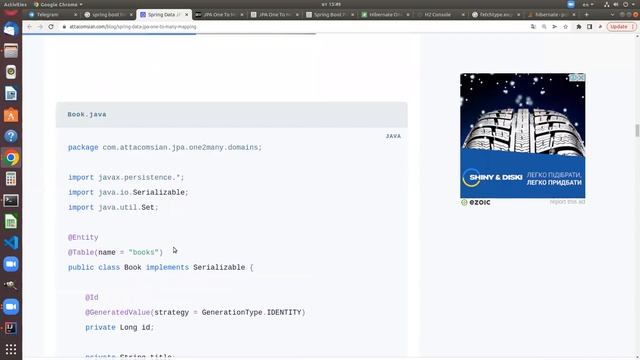Open the translate page icon
640x360 pixels.
533,27
